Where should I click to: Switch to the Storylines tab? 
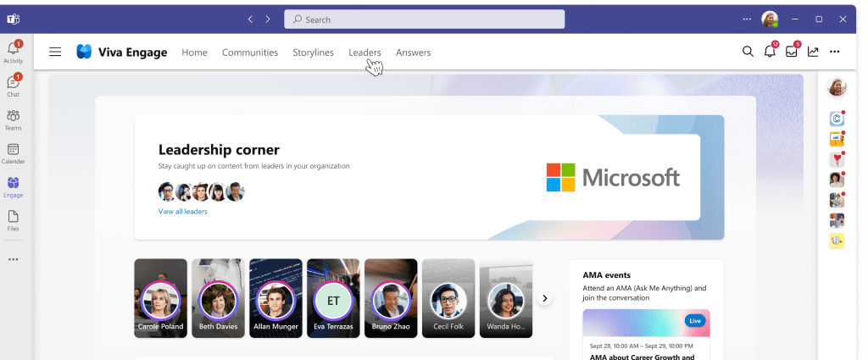(x=313, y=53)
